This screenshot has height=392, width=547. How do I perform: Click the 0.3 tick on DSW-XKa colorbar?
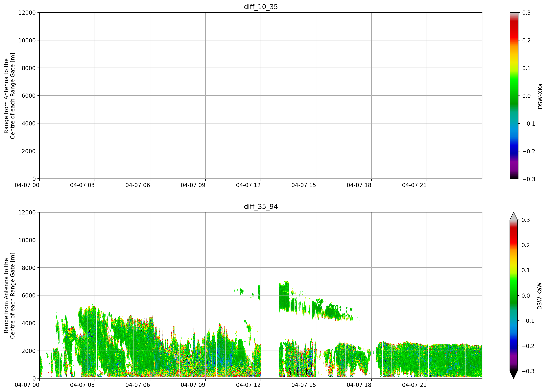(x=527, y=12)
